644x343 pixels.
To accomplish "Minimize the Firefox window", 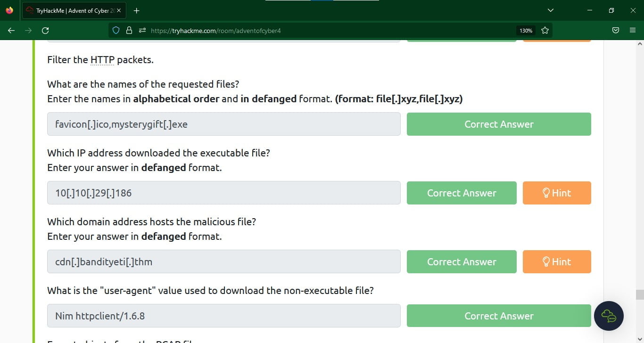I will 589,10.
